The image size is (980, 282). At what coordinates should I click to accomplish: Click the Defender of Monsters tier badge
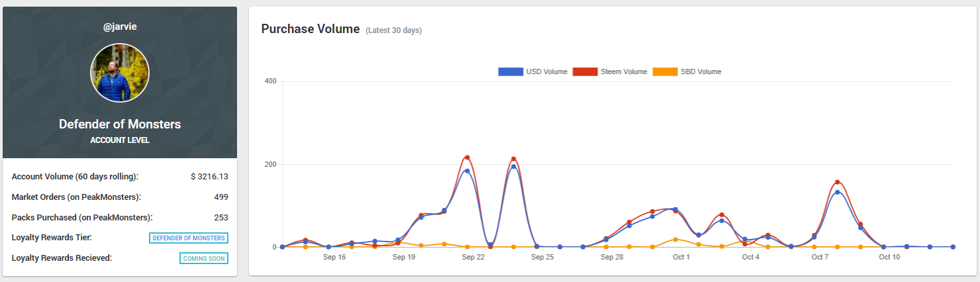pos(189,238)
